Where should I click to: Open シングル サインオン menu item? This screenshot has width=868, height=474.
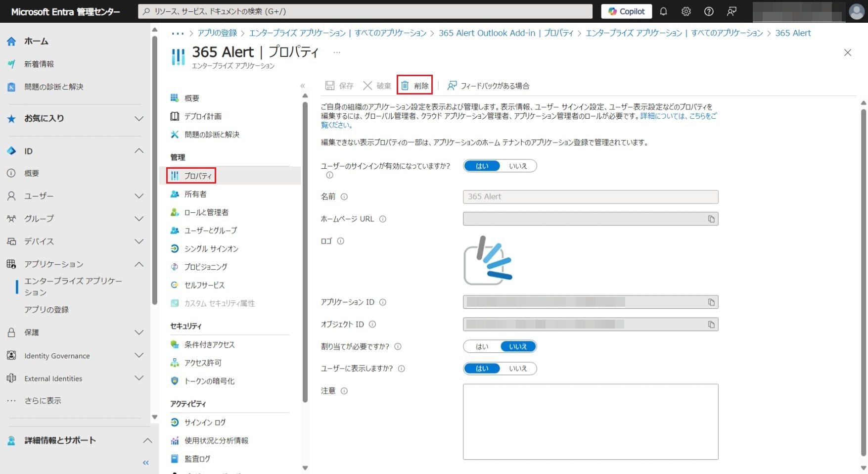211,249
